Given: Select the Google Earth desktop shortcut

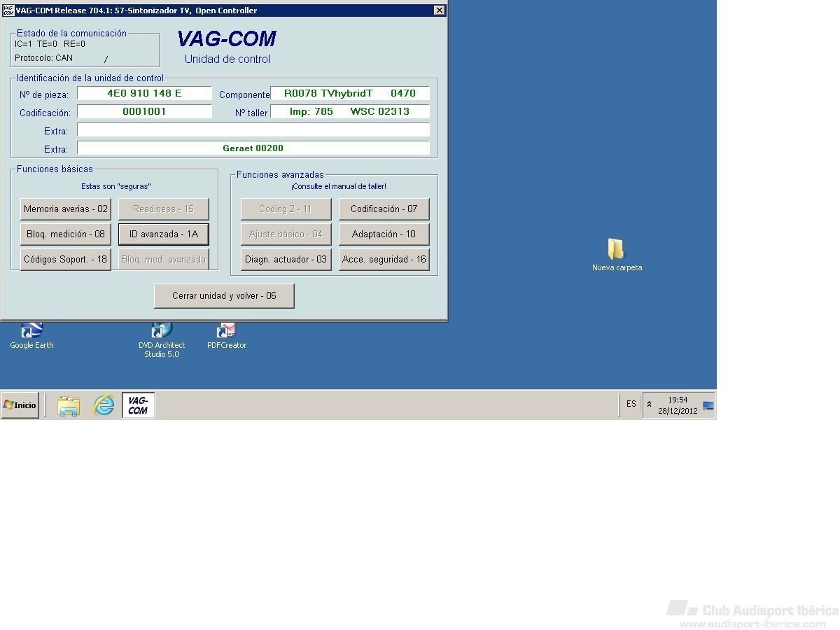Looking at the screenshot, I should coord(31,332).
